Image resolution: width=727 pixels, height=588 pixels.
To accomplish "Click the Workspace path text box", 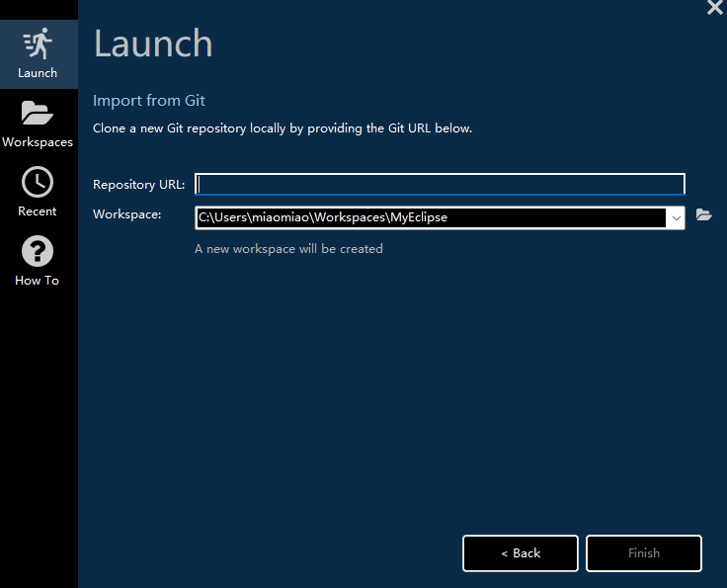I will [430, 217].
